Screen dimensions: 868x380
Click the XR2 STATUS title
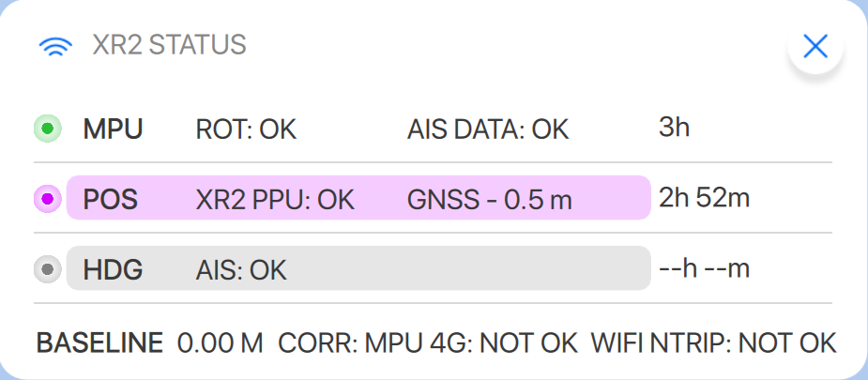click(169, 44)
